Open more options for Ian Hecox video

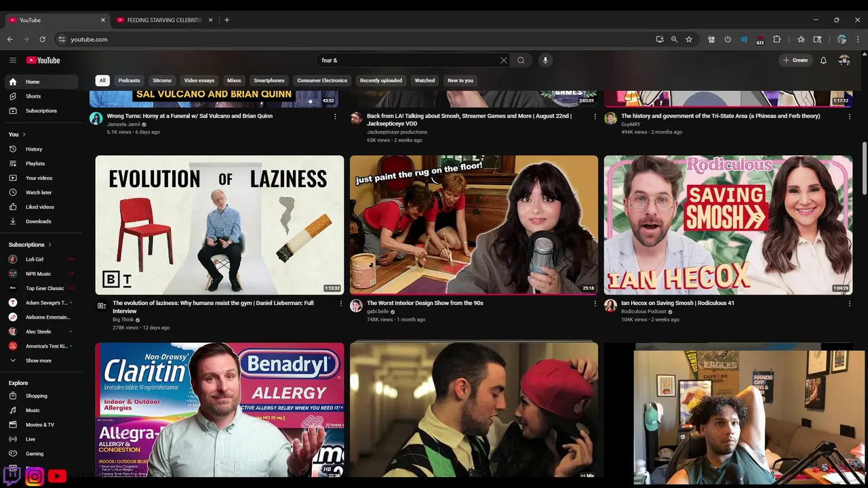850,304
